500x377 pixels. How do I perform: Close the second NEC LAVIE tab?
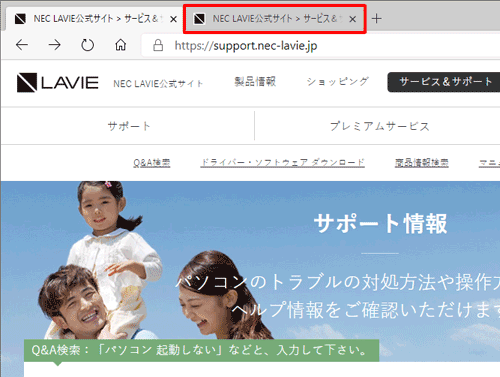click(352, 19)
